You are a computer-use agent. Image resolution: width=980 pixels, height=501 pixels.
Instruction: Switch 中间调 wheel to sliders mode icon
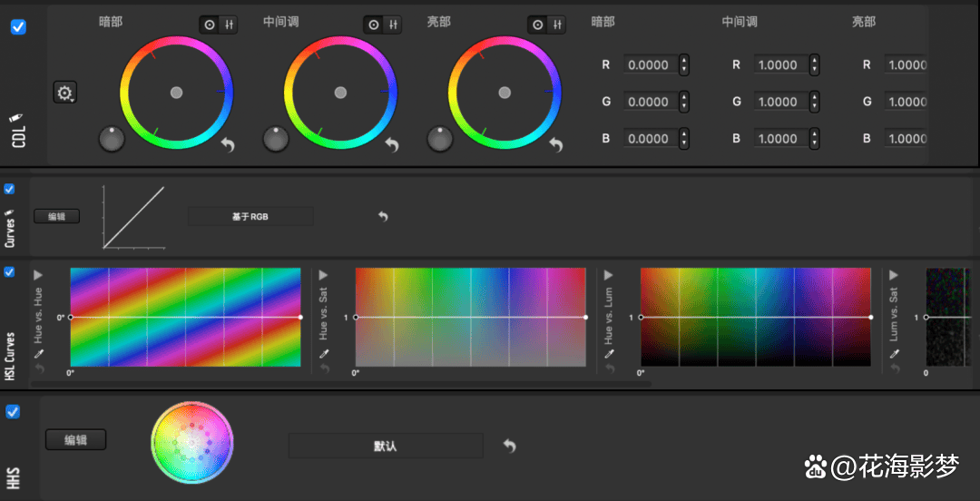393,25
